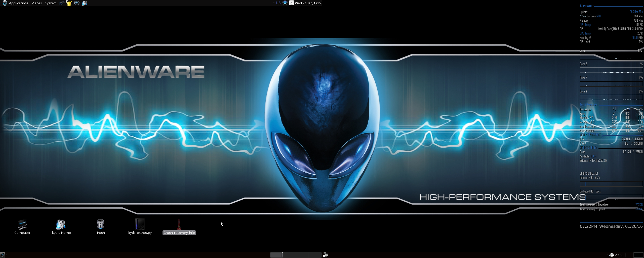Image resolution: width=644 pixels, height=258 pixels.
Task: Switch to the second workspace
Action: pos(290,255)
